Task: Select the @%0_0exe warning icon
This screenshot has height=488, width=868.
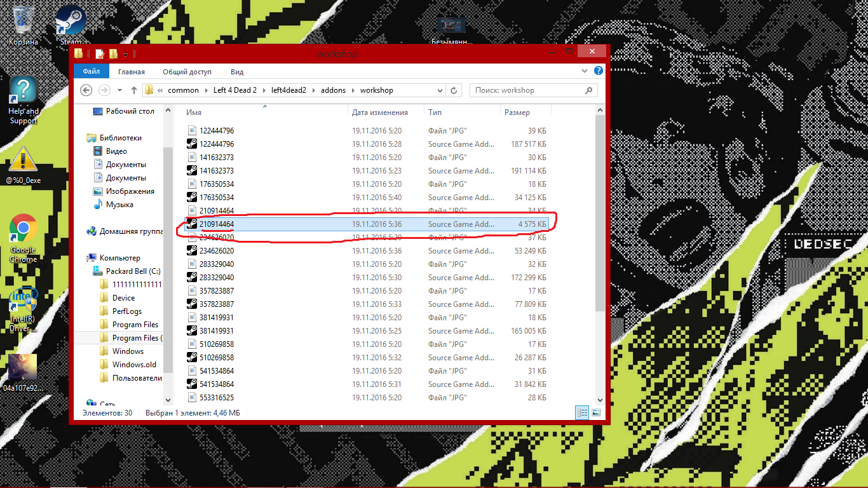Action: click(23, 164)
